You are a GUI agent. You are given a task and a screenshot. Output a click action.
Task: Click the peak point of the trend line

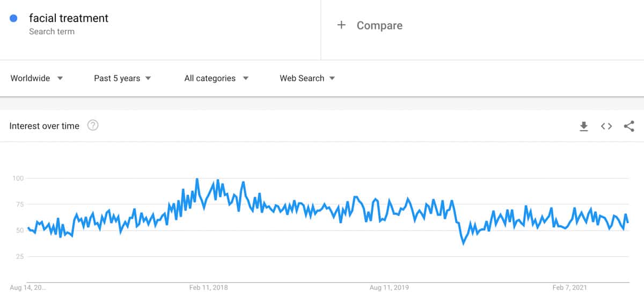197,180
